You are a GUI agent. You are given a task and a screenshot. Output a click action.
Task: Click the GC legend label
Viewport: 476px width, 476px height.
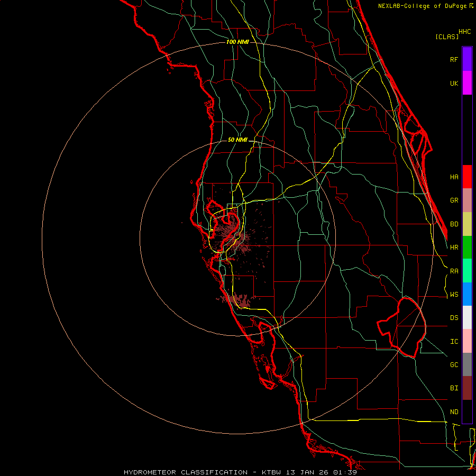pos(454,364)
